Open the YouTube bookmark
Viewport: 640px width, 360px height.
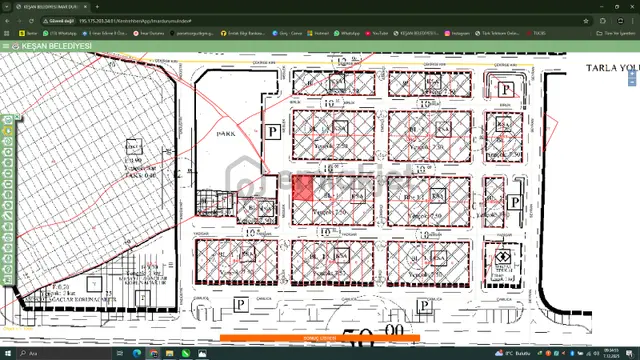[x=376, y=33]
